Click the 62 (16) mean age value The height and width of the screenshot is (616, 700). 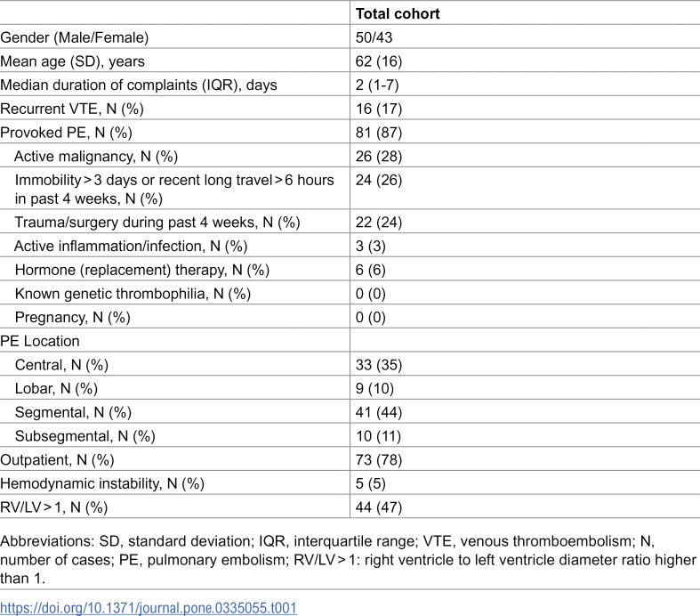pyautogui.click(x=379, y=61)
